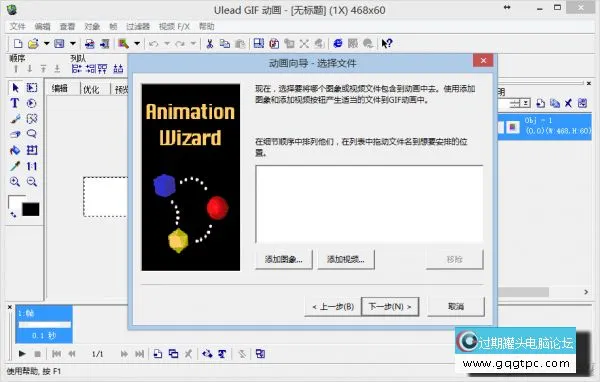Open the 对象 menu
This screenshot has height=382, width=600.
coord(92,26)
